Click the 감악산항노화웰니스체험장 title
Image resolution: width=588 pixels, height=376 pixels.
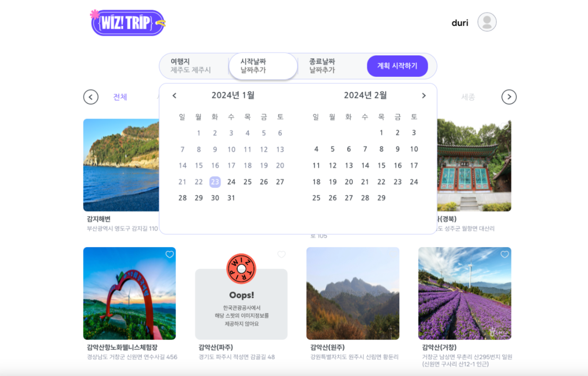122,347
